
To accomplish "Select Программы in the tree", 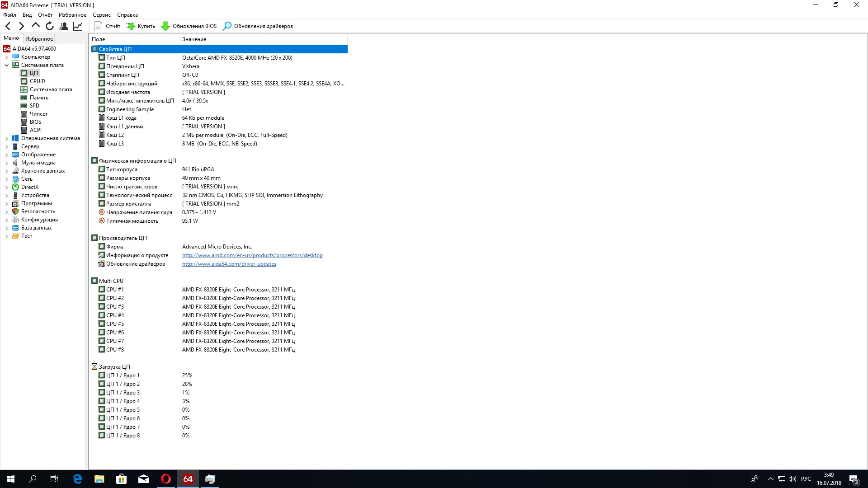I will (36, 203).
